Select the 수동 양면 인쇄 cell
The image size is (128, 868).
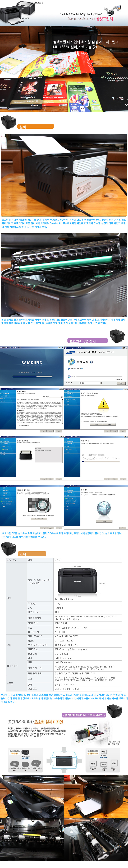pyautogui.click(x=87, y=654)
